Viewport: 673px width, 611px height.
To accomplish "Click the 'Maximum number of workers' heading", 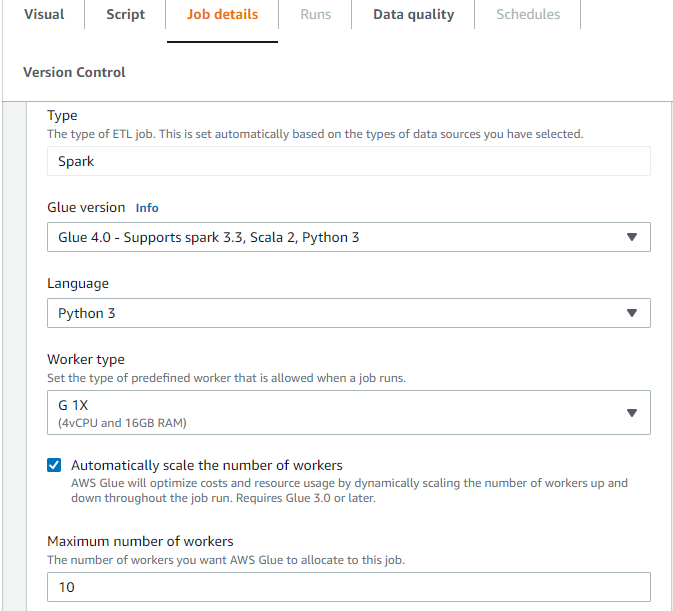I will pos(140,542).
